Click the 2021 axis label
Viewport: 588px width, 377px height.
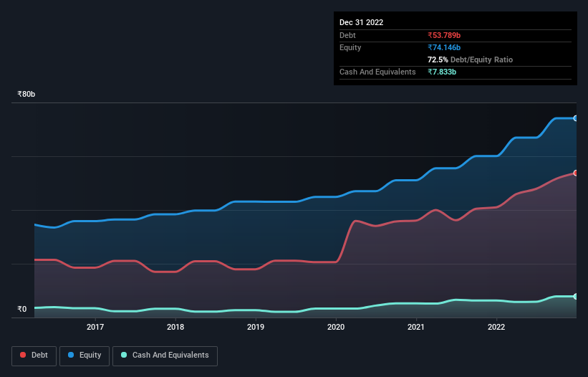(416, 327)
